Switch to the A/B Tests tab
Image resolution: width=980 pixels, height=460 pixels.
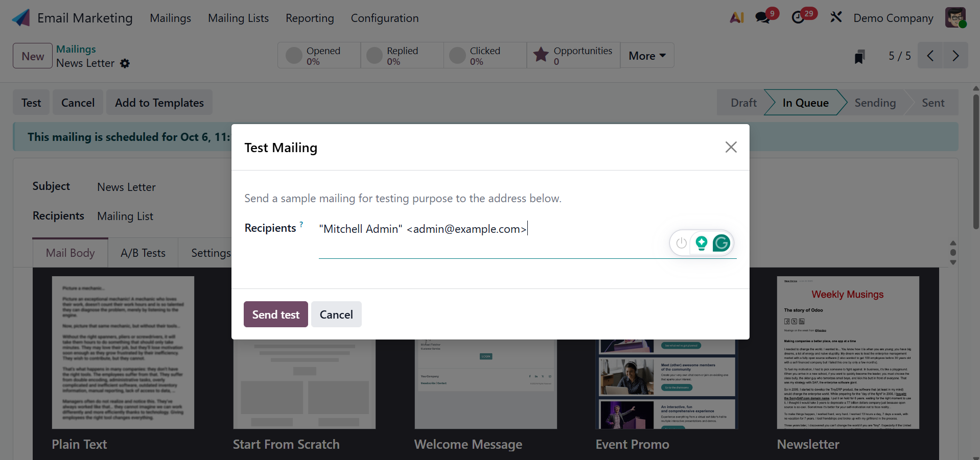point(143,253)
